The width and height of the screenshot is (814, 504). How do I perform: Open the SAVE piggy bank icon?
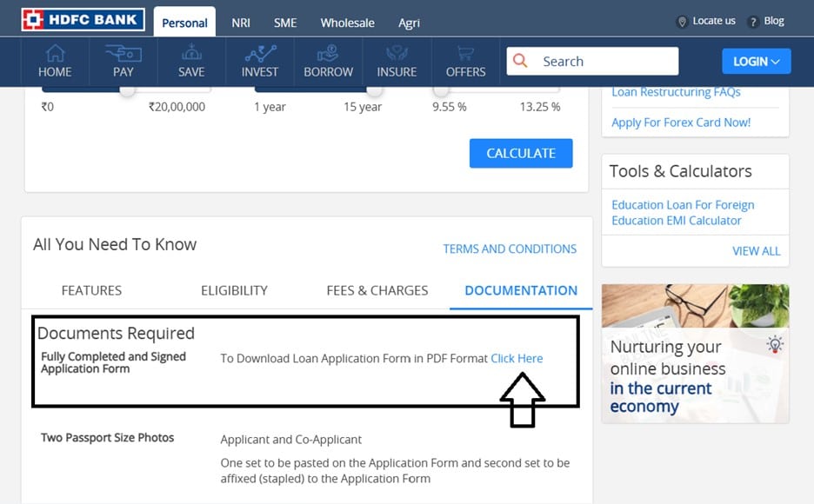[x=191, y=54]
